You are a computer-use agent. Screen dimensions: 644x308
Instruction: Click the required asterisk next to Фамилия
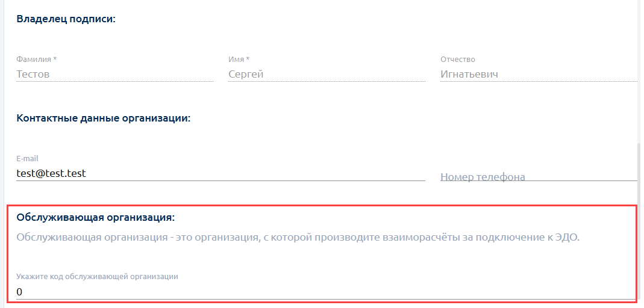click(x=55, y=59)
